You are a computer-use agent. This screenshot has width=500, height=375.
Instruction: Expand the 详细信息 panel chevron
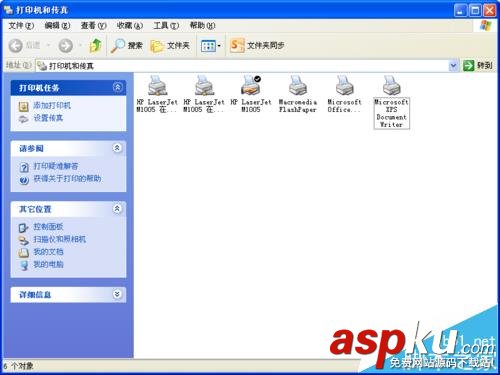[x=117, y=294]
